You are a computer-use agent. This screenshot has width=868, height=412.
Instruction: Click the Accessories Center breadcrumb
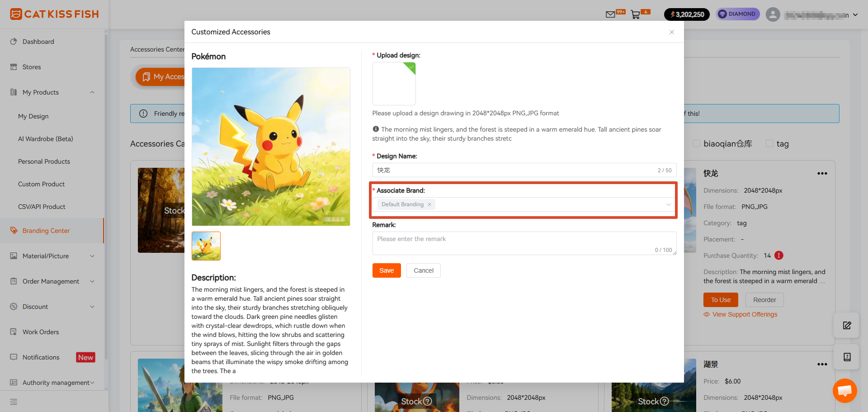tap(157, 49)
